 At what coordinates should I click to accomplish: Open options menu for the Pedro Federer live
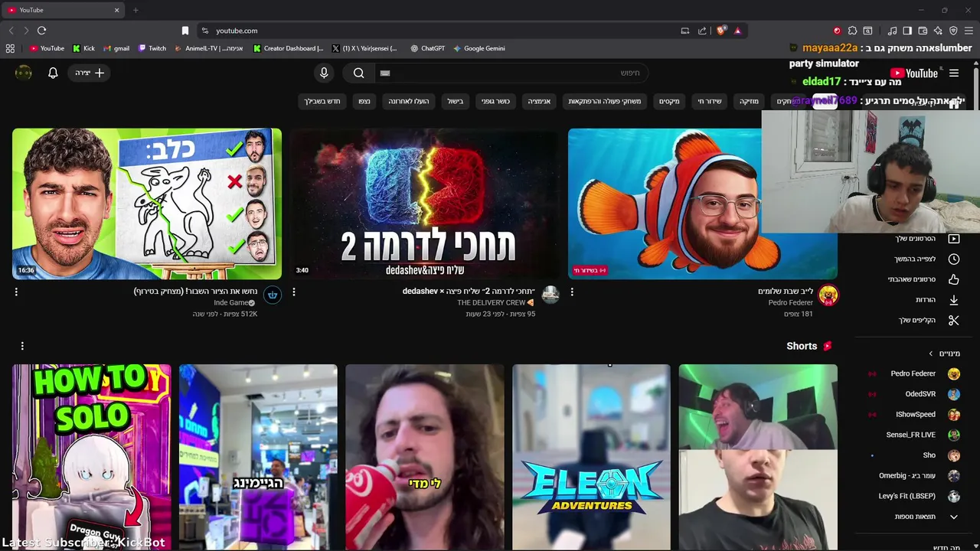click(x=572, y=292)
